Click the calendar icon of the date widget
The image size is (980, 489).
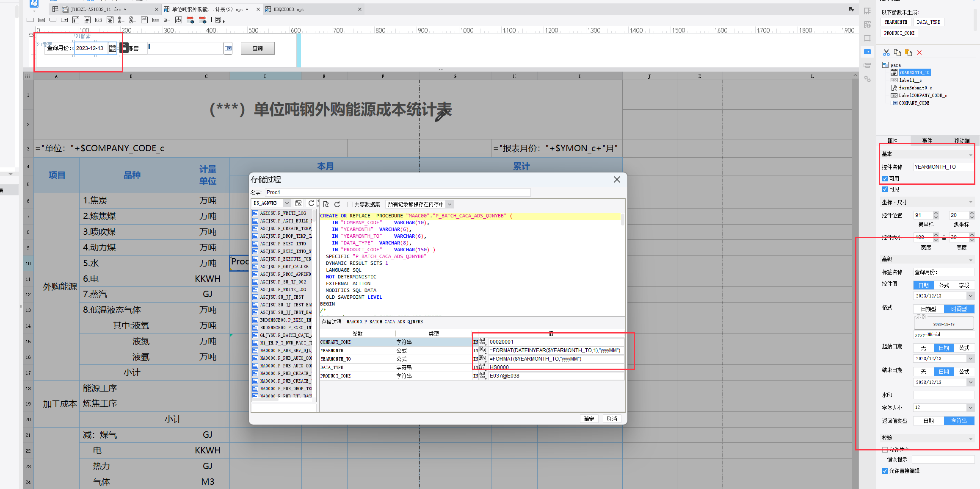point(113,48)
